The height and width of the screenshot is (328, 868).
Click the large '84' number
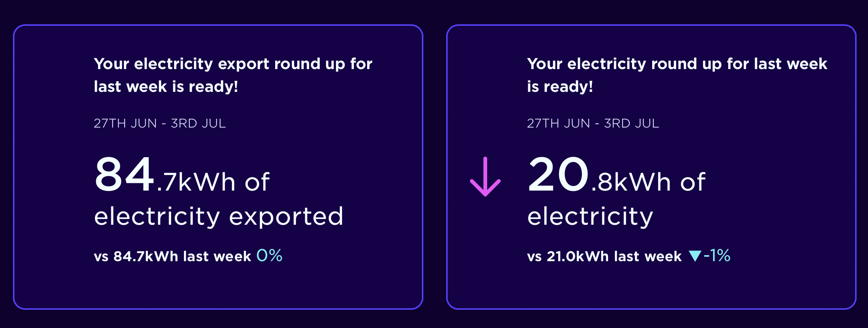pyautogui.click(x=124, y=174)
